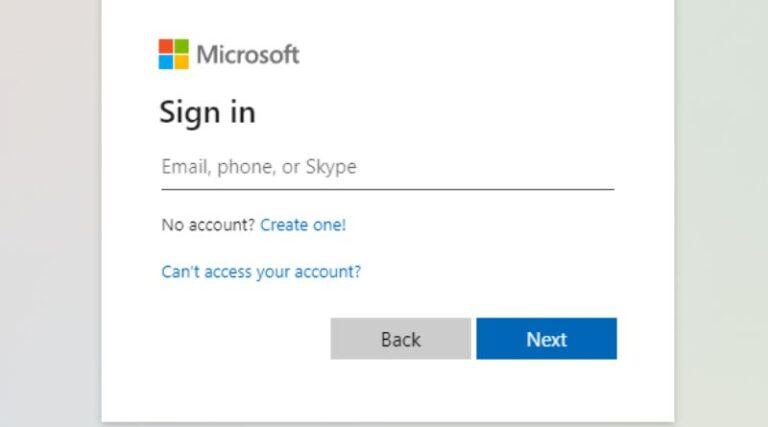Click the blue square of the Microsoft logo
Image resolution: width=768 pixels, height=427 pixels.
tap(166, 61)
